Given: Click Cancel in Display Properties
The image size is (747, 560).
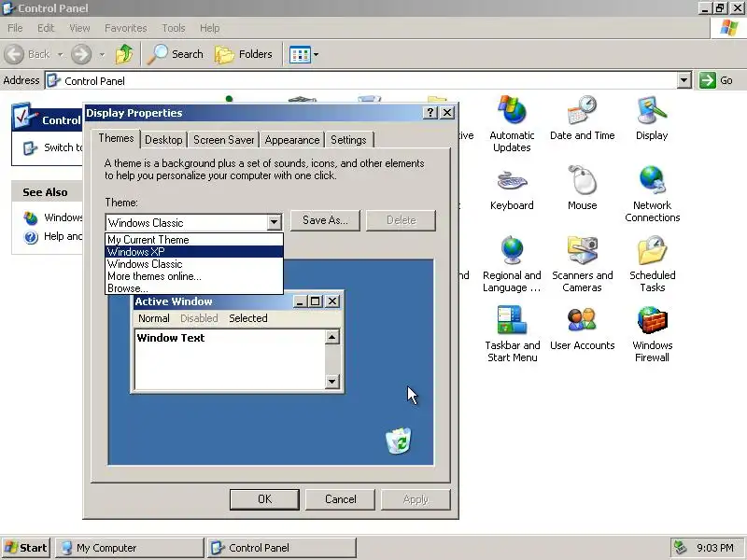Looking at the screenshot, I should [x=340, y=499].
